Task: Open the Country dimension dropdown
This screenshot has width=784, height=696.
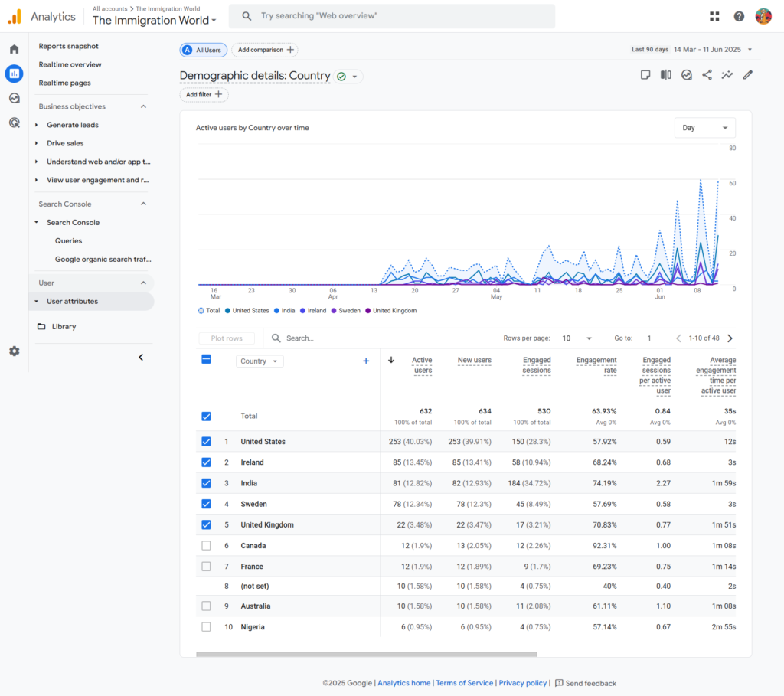Action: point(260,361)
